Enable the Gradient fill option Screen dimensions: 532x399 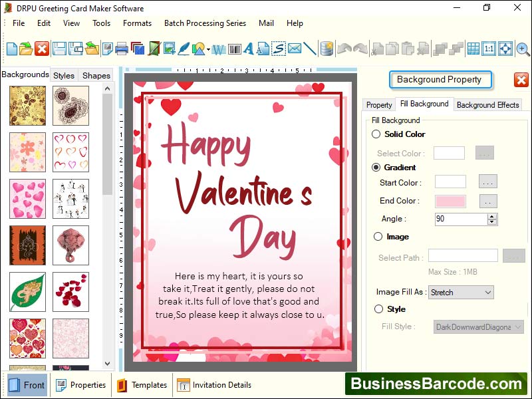pos(376,167)
